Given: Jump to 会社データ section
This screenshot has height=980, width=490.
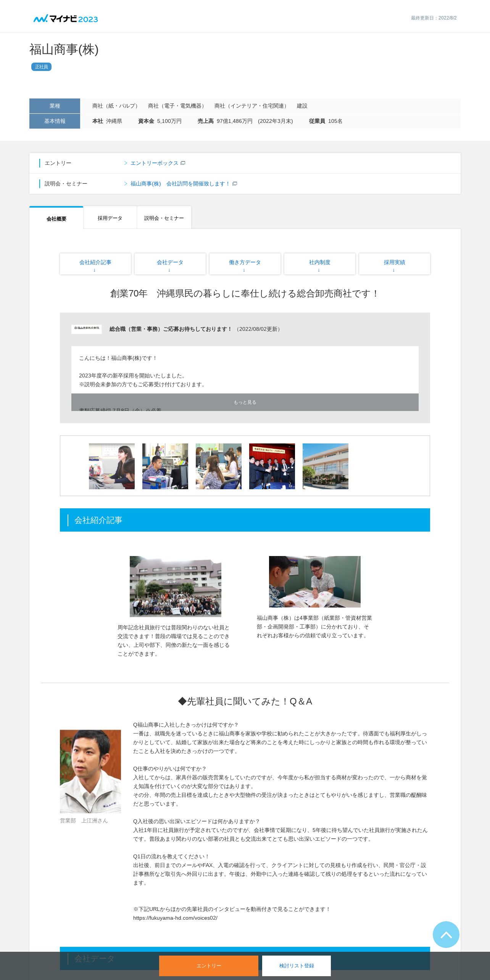Looking at the screenshot, I should pyautogui.click(x=170, y=264).
